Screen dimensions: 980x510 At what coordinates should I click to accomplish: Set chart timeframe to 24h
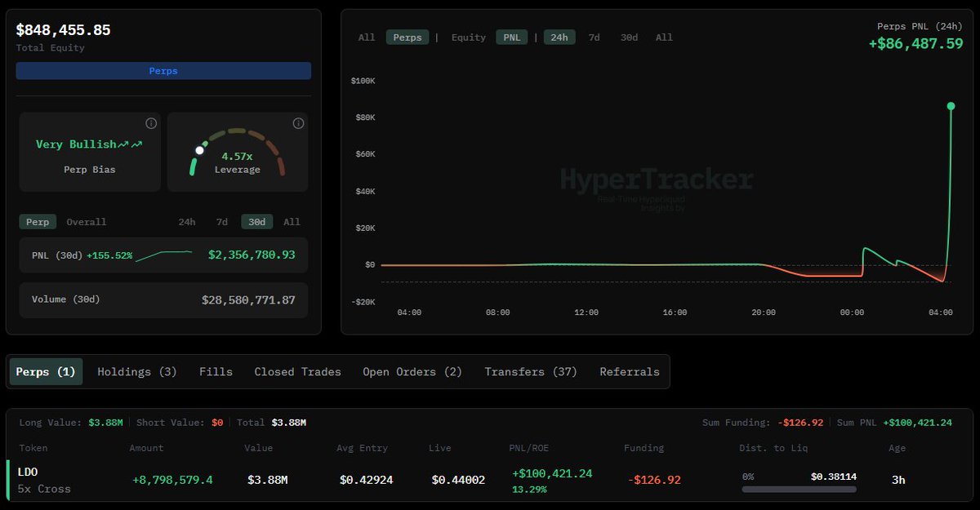point(559,38)
